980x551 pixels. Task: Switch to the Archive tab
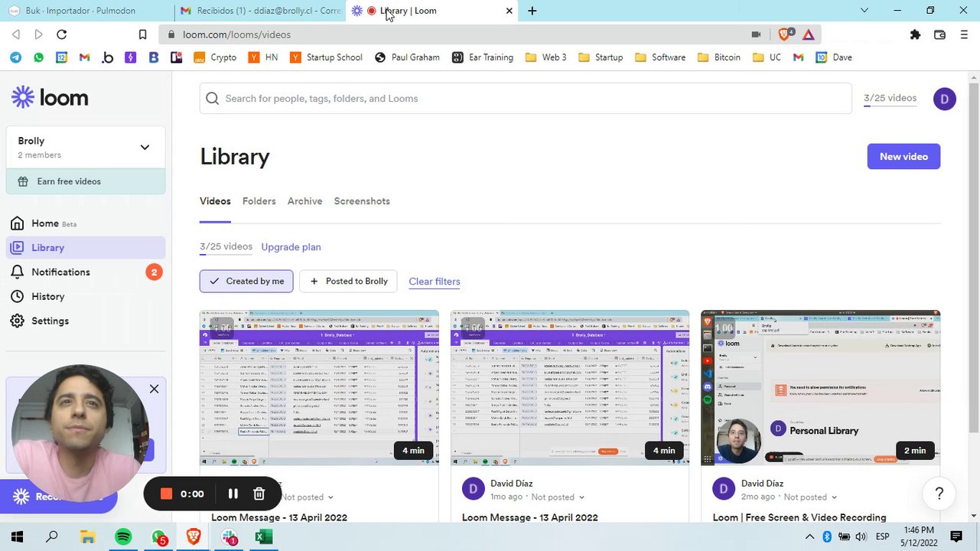tap(304, 201)
